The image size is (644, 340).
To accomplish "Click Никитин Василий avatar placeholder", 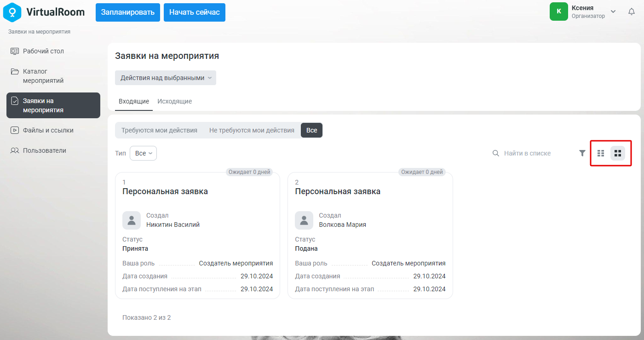I will tap(132, 220).
